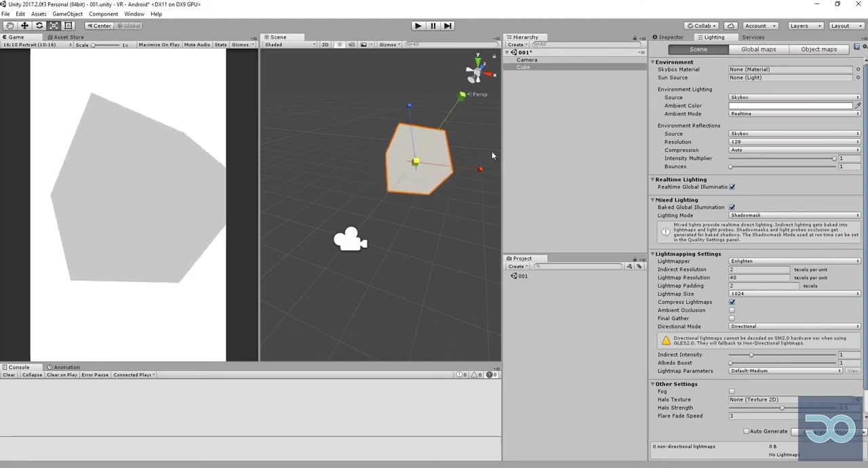Image resolution: width=868 pixels, height=468 pixels.
Task: Enable Final Gather checkbox
Action: (x=732, y=319)
